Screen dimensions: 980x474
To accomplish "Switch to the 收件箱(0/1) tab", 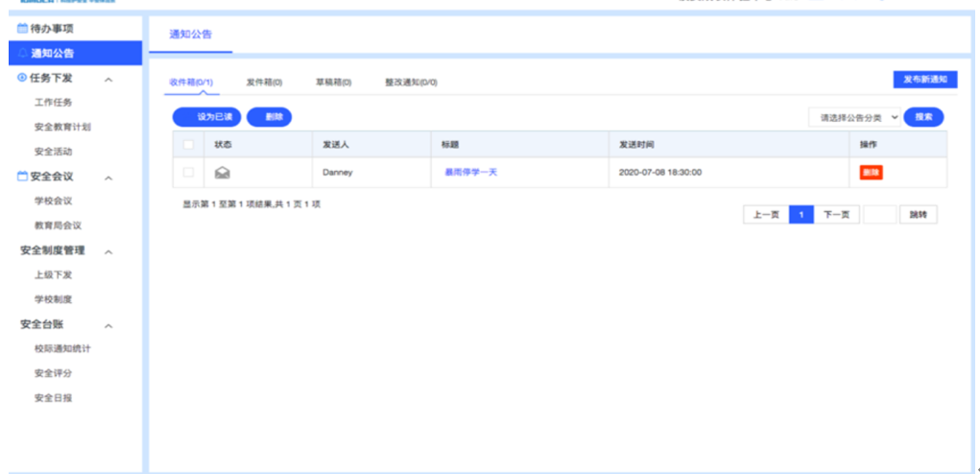I will pyautogui.click(x=191, y=83).
